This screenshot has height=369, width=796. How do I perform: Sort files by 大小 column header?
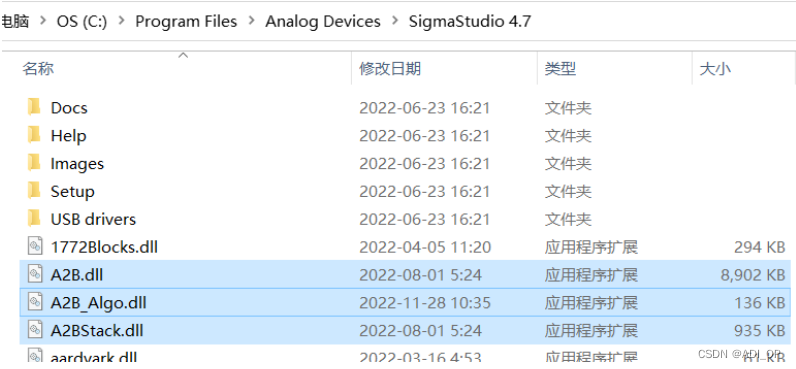(x=715, y=68)
